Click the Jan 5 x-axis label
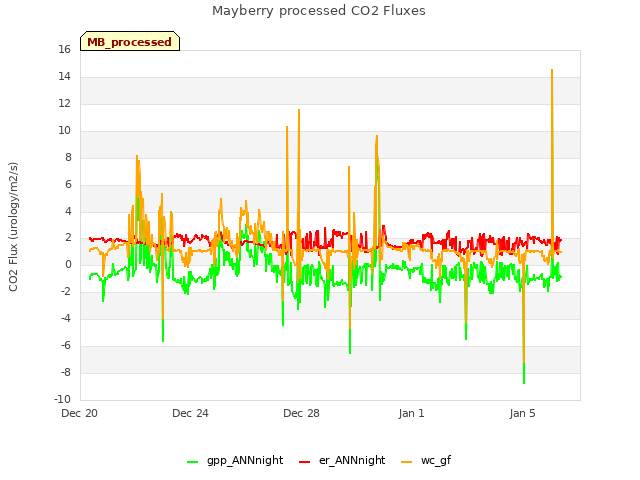Image resolution: width=640 pixels, height=480 pixels. pyautogui.click(x=522, y=413)
